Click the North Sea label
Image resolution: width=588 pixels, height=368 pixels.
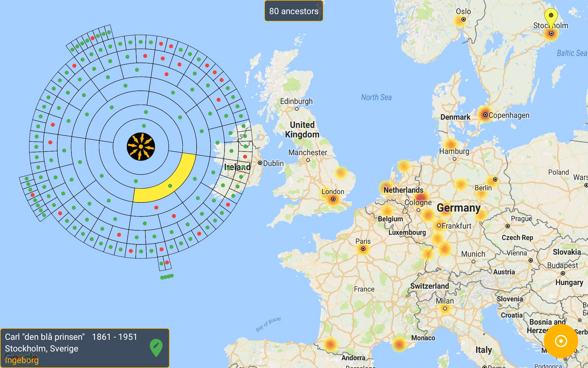[x=376, y=97]
